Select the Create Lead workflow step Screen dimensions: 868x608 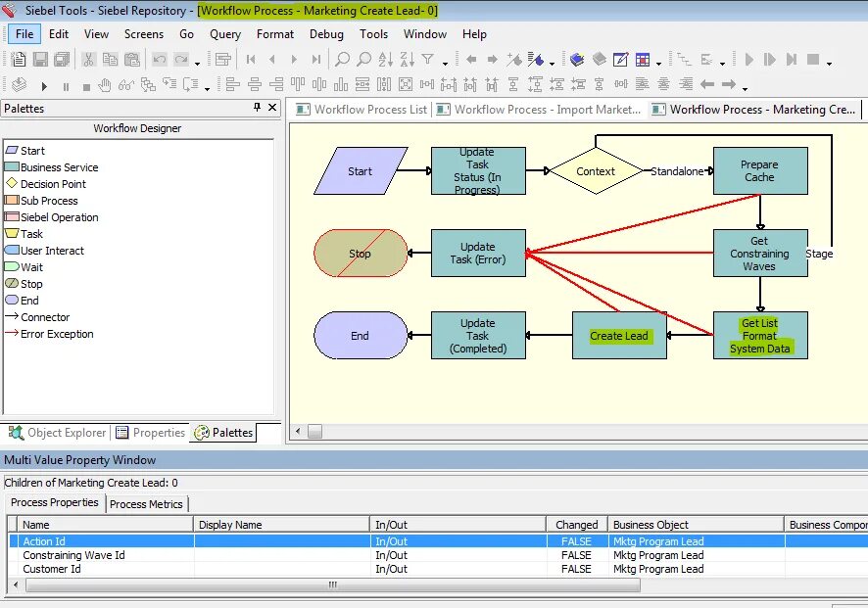(619, 335)
